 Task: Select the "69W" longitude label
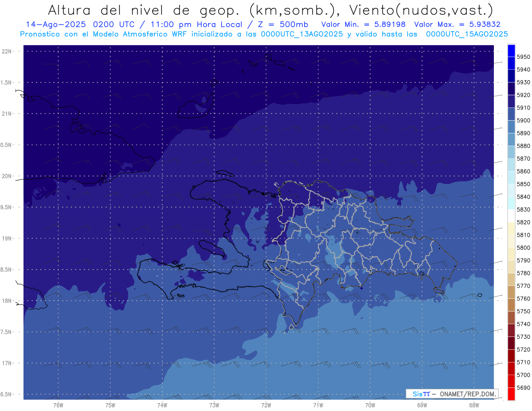[x=422, y=405]
